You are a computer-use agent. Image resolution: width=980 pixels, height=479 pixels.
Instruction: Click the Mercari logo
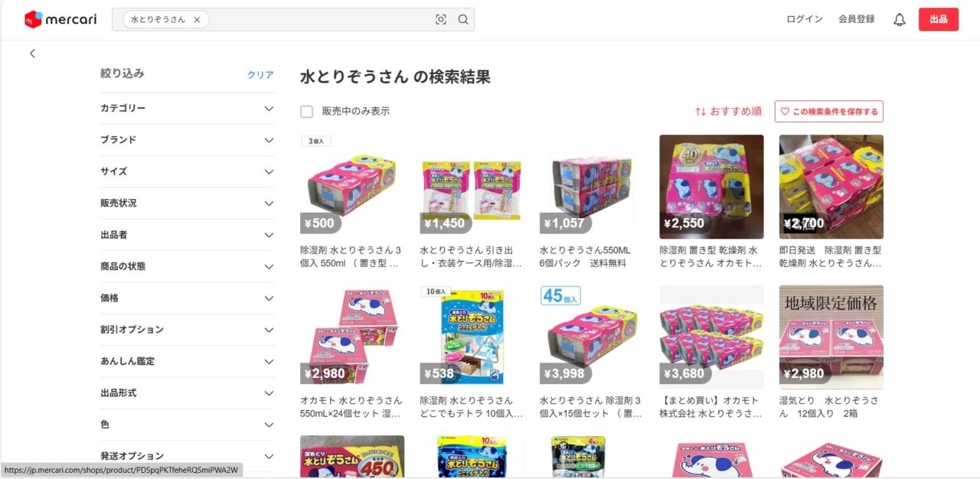(60, 19)
